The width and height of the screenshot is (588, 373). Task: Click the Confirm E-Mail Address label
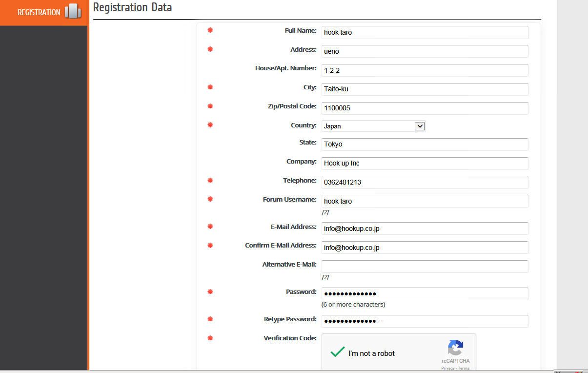pyautogui.click(x=281, y=246)
